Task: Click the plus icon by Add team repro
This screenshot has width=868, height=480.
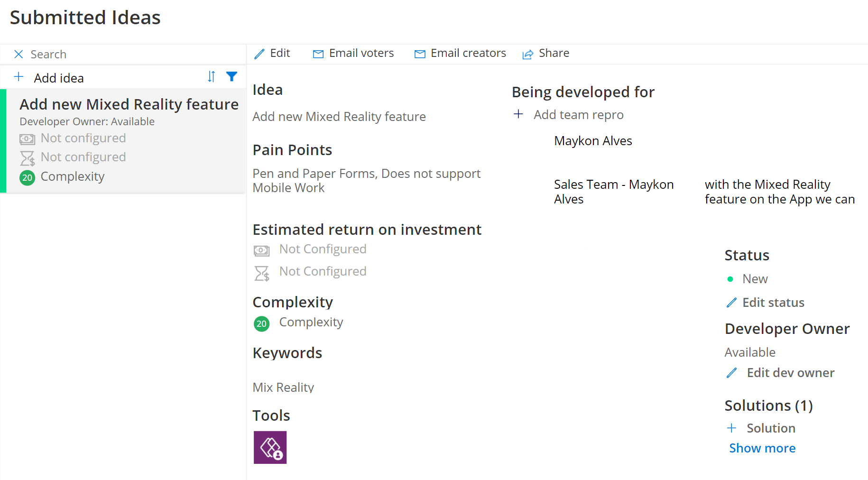Action: click(518, 114)
